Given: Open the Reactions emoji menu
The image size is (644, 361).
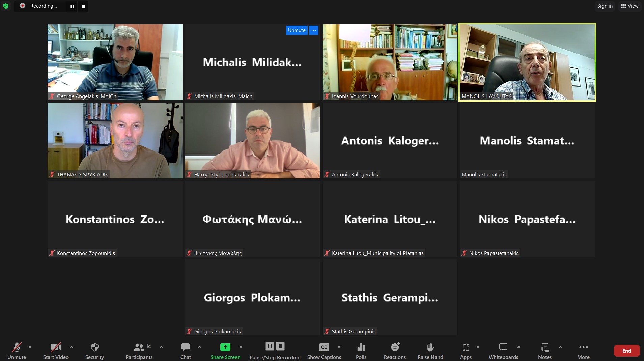Looking at the screenshot, I should point(395,351).
